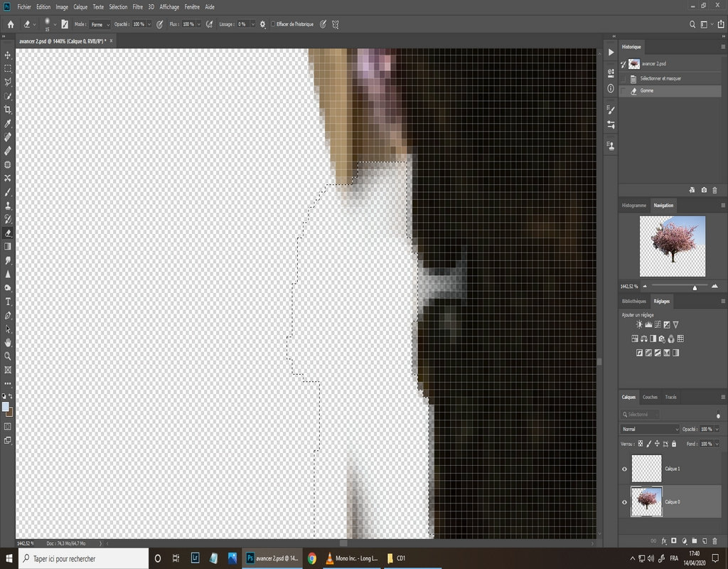This screenshot has height=569, width=728.
Task: Click the background color swatch
Action: click(10, 413)
